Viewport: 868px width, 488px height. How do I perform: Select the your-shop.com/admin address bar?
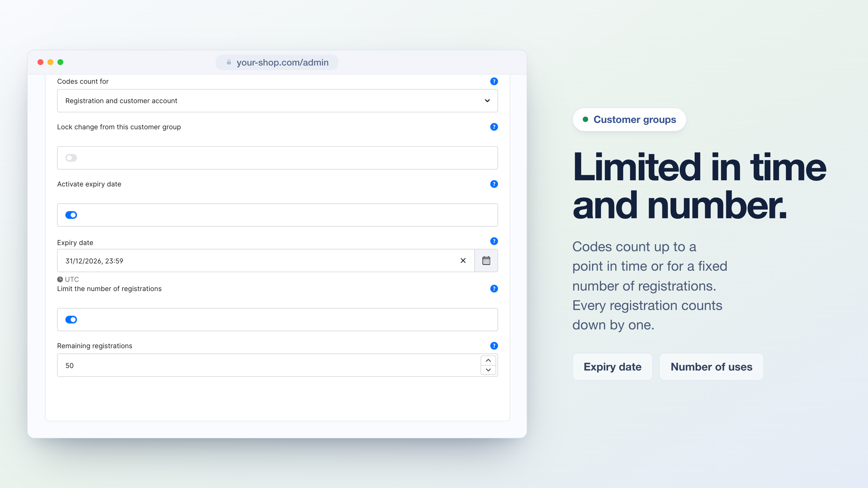pos(277,62)
